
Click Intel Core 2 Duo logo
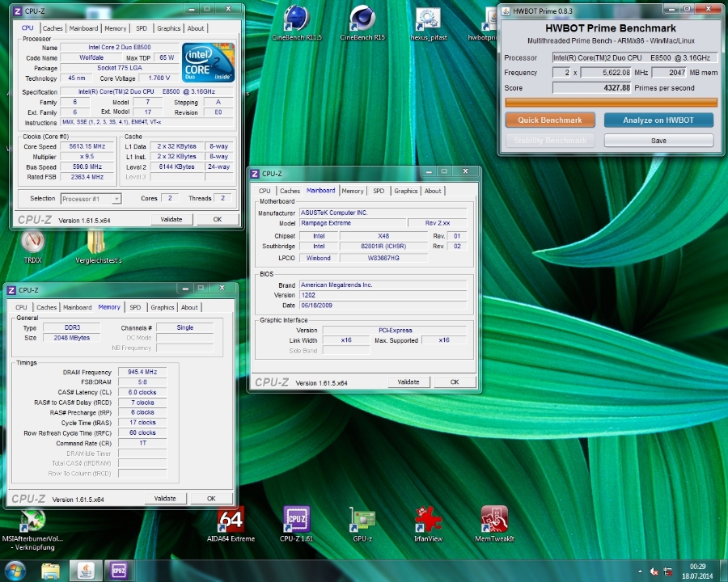point(208,63)
